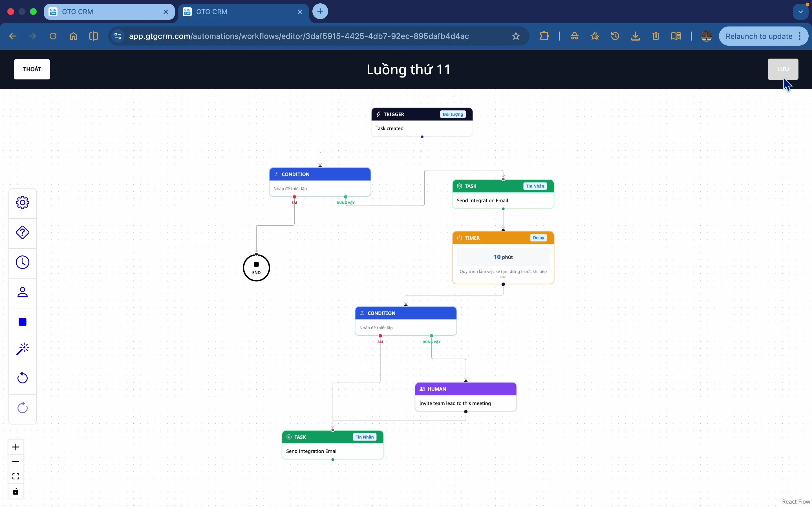Select the human person tool in sidebar
This screenshot has width=812, height=507.
pos(23,292)
